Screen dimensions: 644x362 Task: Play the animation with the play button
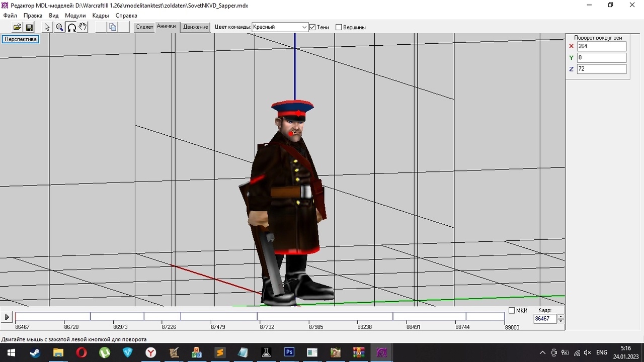(x=7, y=317)
